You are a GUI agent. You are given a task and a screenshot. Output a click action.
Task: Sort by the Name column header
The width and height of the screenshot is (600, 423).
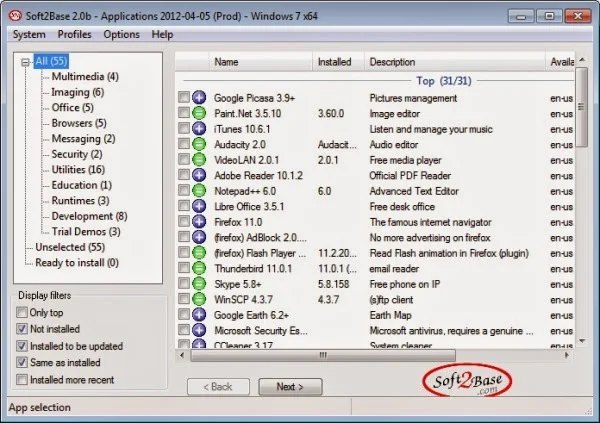click(260, 62)
